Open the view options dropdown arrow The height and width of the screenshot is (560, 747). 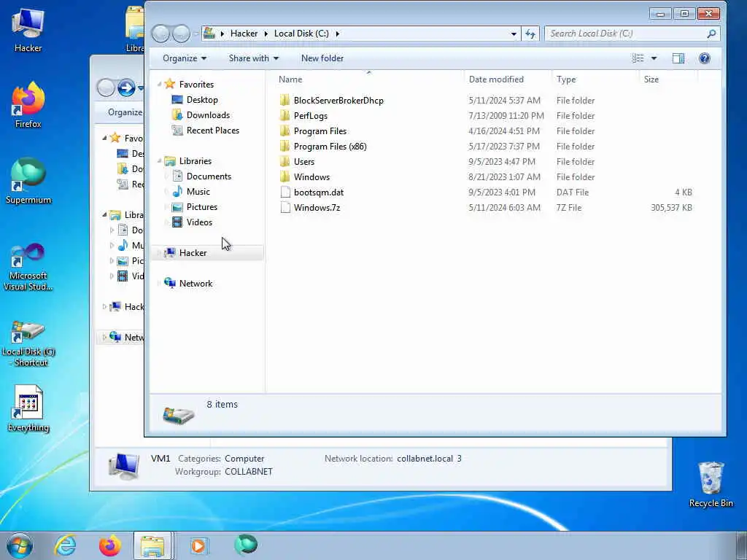click(x=654, y=58)
